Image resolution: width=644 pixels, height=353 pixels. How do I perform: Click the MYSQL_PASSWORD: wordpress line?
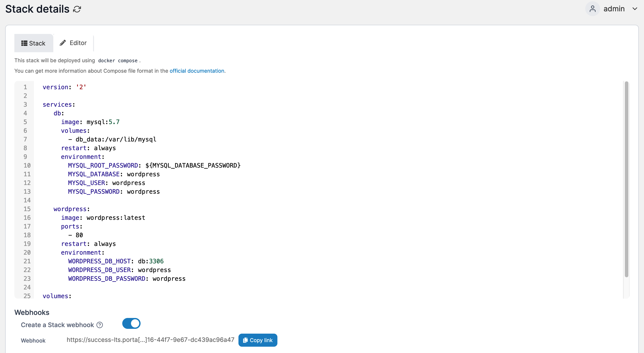point(114,192)
